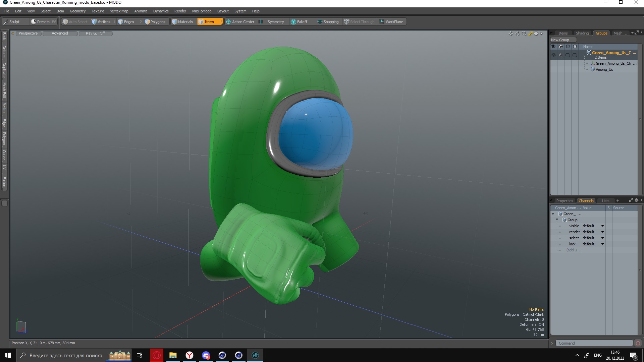Open the Deform vertical sidebar tab
Screen dimensions: 644x362
[x=4, y=52]
